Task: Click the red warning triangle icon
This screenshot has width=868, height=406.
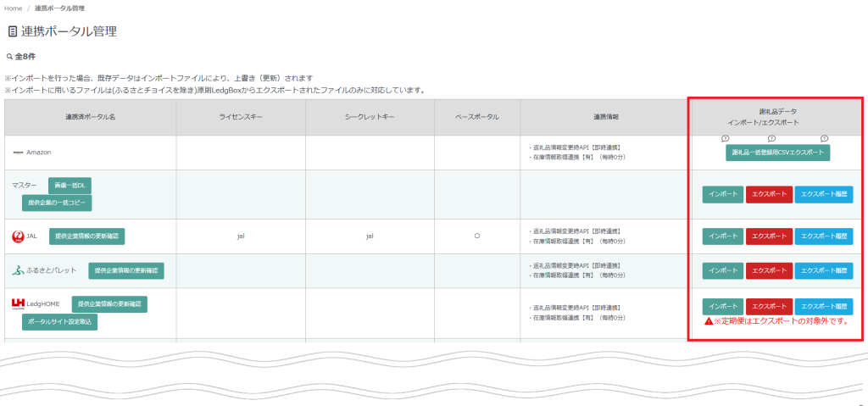Action: pyautogui.click(x=709, y=322)
